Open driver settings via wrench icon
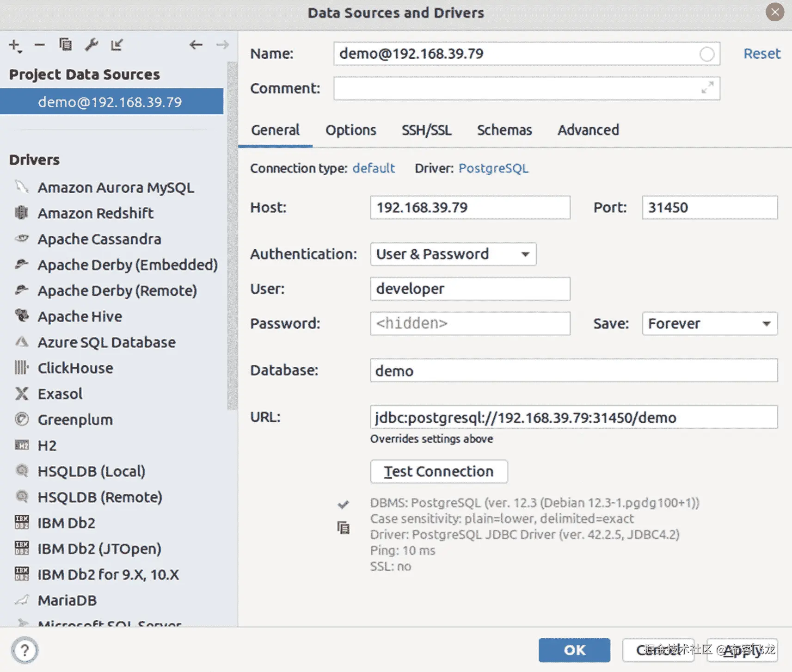 click(91, 45)
